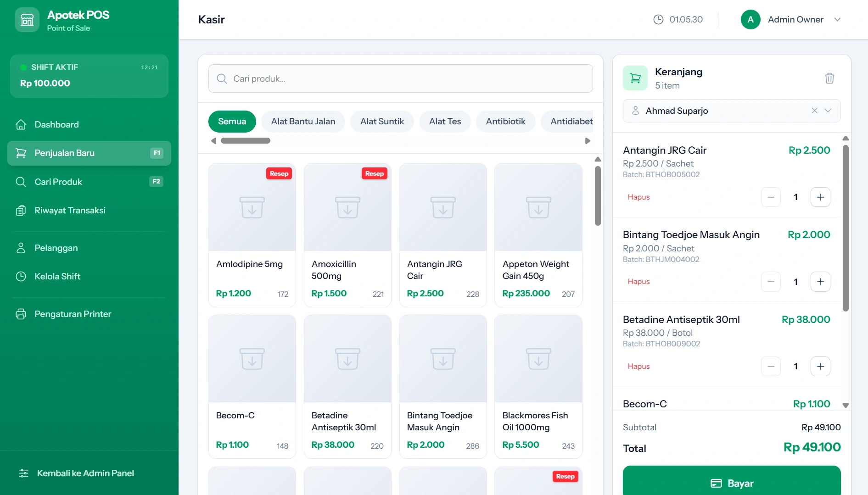
Task: Open Dashboard from sidebar
Action: pyautogui.click(x=89, y=124)
